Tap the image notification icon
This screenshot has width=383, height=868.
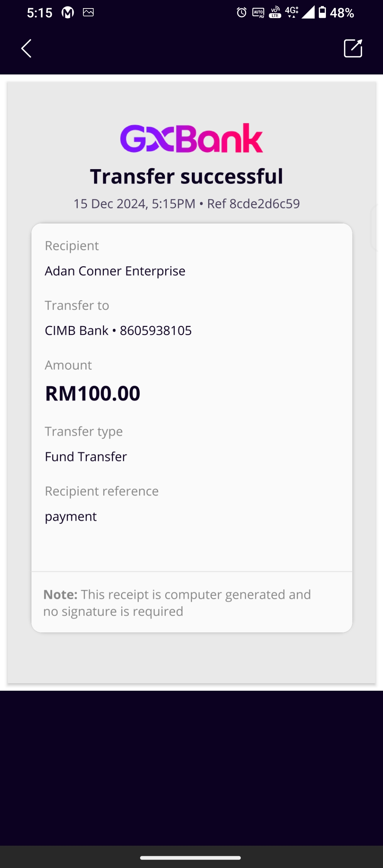pos(88,13)
